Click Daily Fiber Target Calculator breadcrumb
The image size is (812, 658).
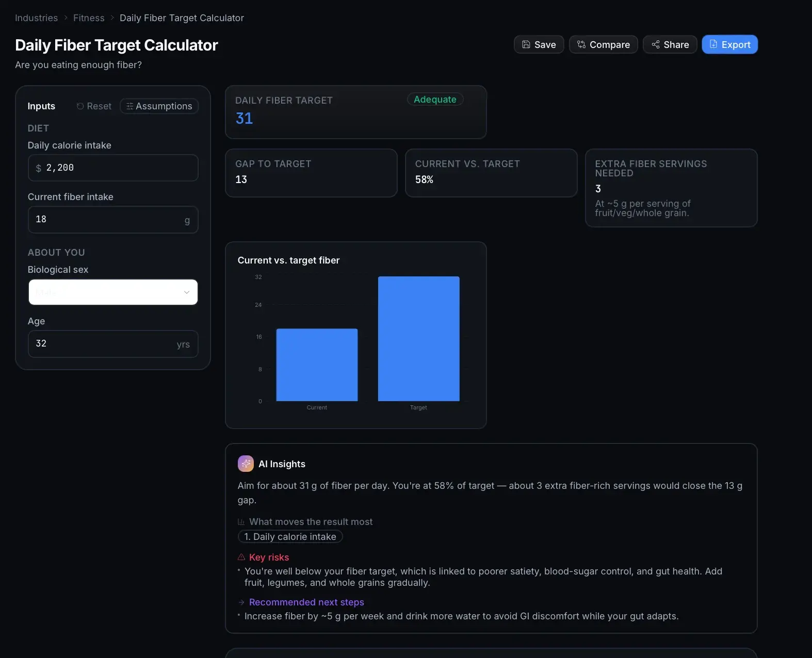182,18
